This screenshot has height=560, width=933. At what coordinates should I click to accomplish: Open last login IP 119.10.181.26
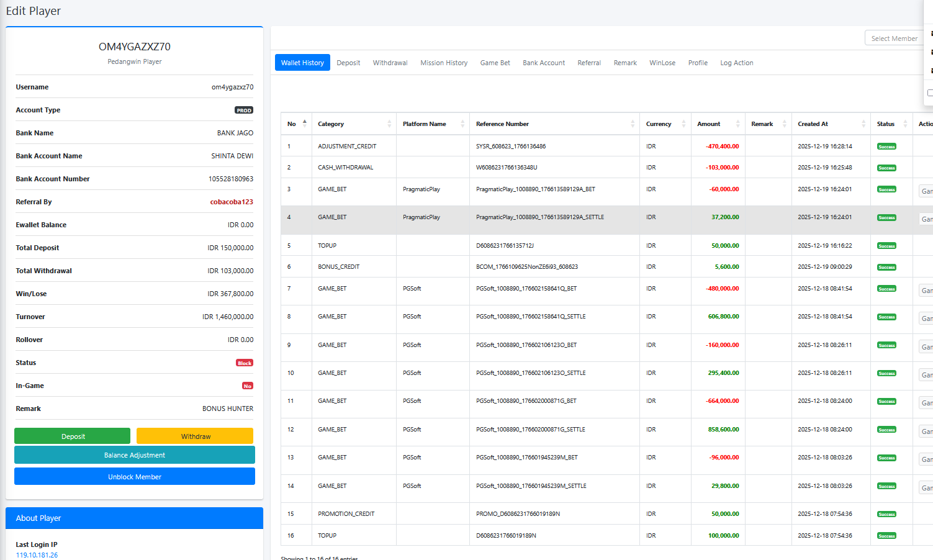click(x=37, y=555)
